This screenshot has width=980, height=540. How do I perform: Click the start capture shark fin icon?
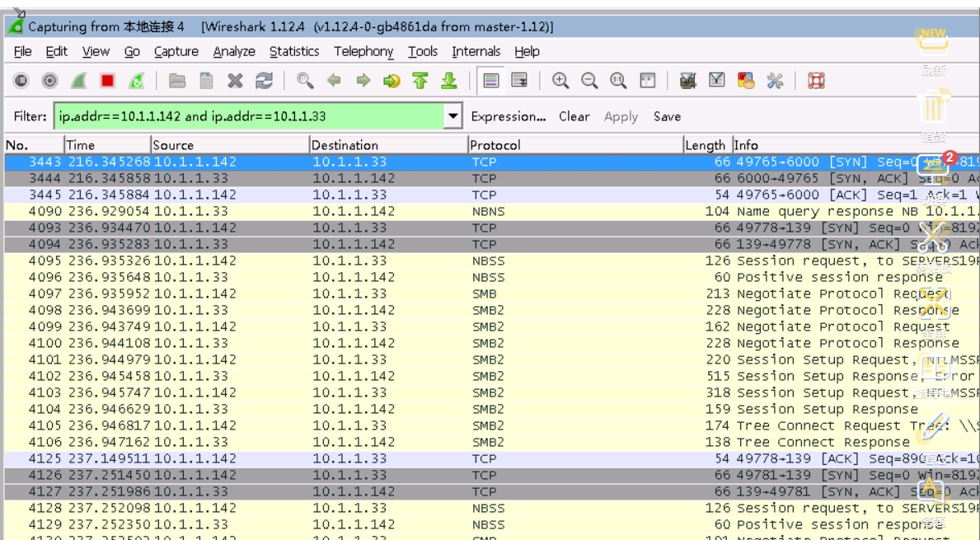[79, 81]
